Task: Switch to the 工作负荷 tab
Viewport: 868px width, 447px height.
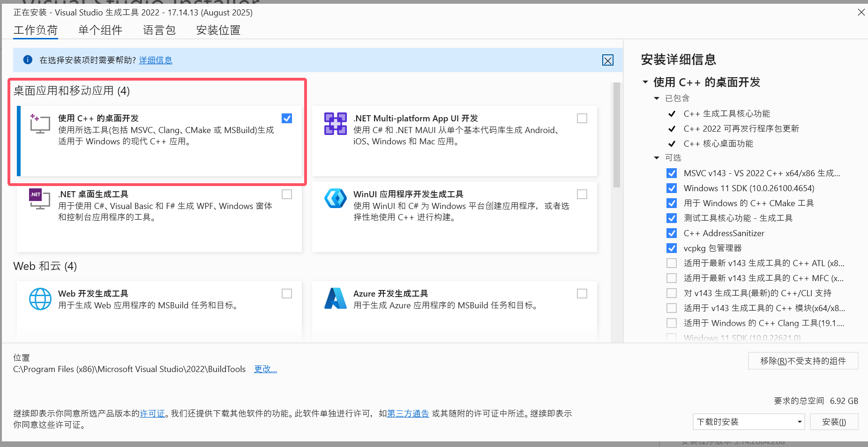Action: point(36,30)
